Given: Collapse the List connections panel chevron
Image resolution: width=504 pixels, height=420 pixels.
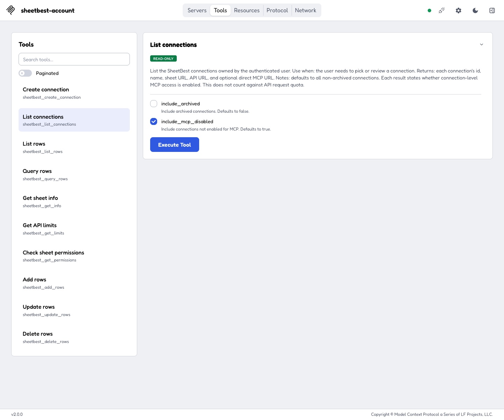Looking at the screenshot, I should coord(482,44).
